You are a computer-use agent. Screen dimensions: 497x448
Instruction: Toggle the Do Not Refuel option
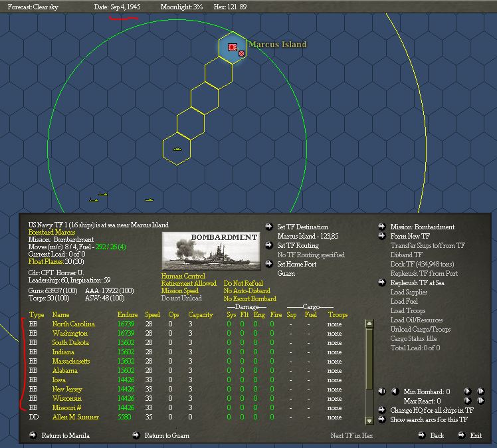pos(243,283)
